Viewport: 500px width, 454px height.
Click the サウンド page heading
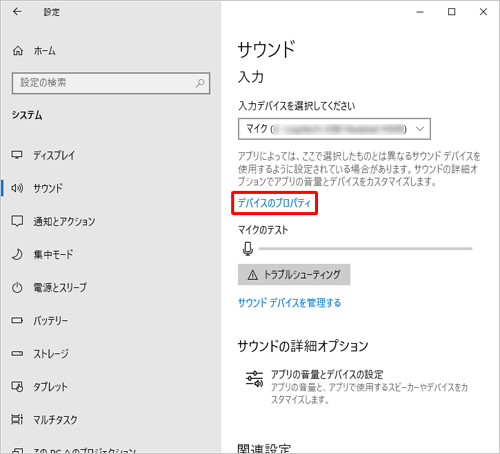pyautogui.click(x=266, y=49)
